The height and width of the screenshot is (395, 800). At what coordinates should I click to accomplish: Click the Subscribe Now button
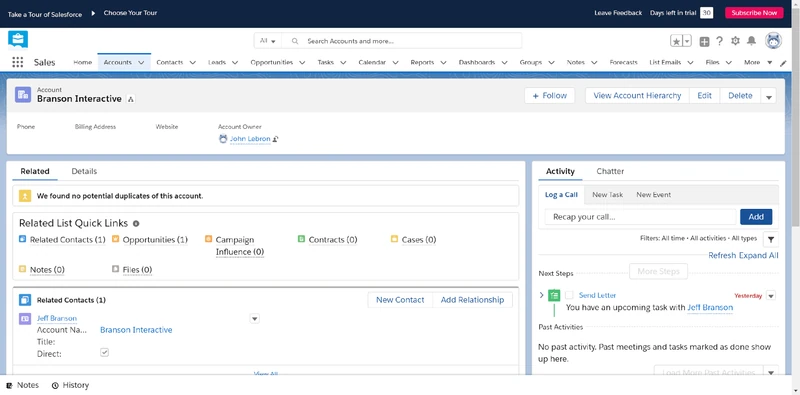[754, 13]
